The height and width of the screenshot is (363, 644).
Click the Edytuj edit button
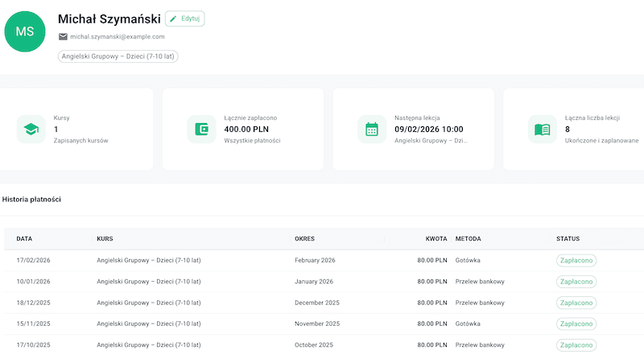(x=185, y=19)
